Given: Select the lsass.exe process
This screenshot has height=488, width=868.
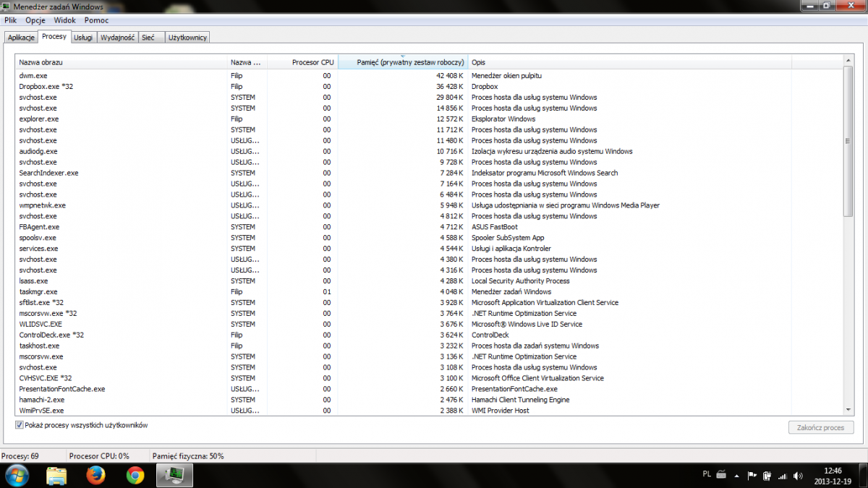Looking at the screenshot, I should 430,281.
